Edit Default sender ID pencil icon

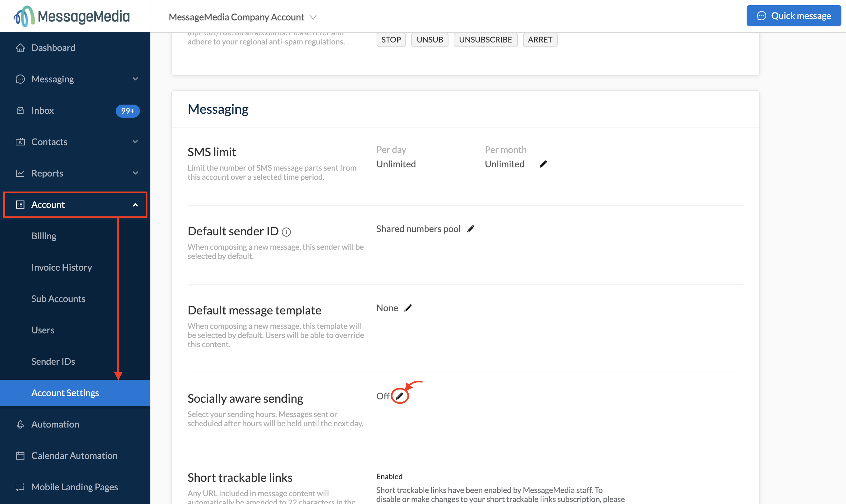[470, 229]
